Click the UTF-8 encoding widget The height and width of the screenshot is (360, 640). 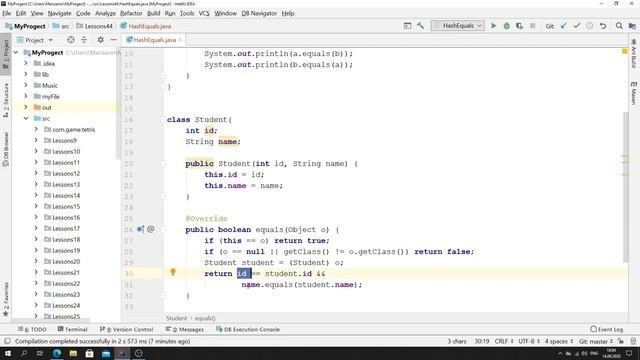(x=529, y=341)
